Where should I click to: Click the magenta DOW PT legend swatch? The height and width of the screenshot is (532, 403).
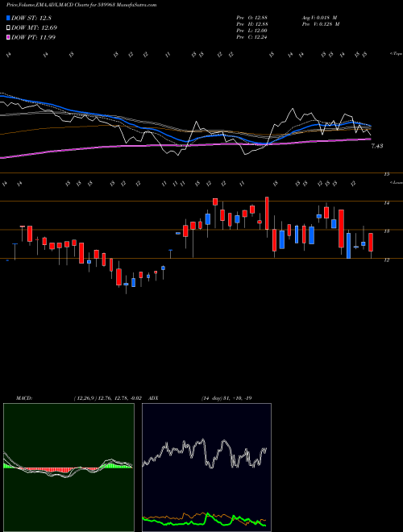pyautogui.click(x=8, y=37)
